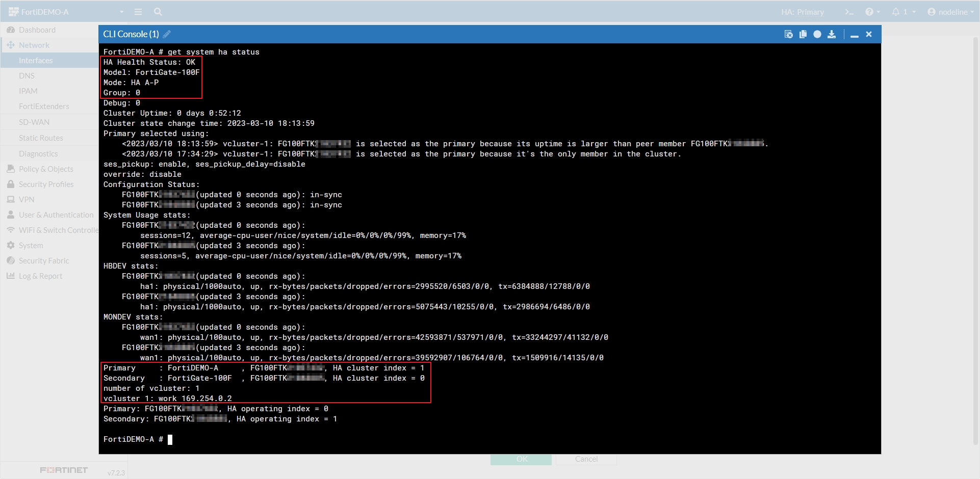
Task: Click the Cancel button behind console
Action: (x=586, y=459)
